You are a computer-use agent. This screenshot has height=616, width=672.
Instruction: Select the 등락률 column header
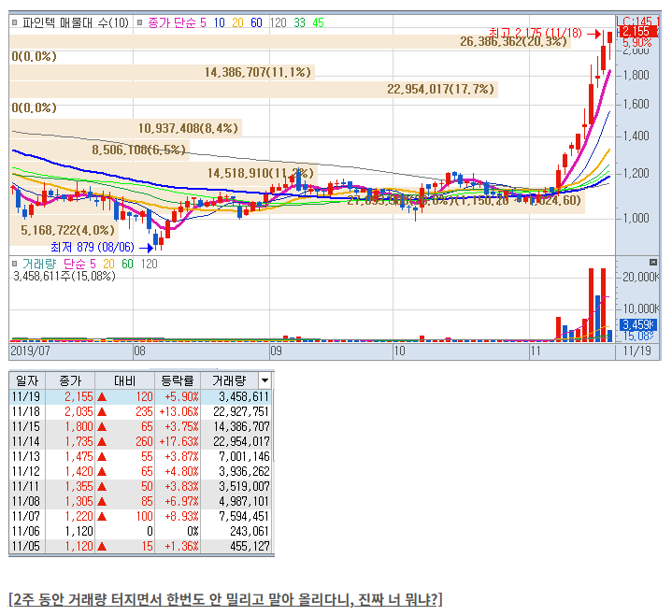point(177,380)
